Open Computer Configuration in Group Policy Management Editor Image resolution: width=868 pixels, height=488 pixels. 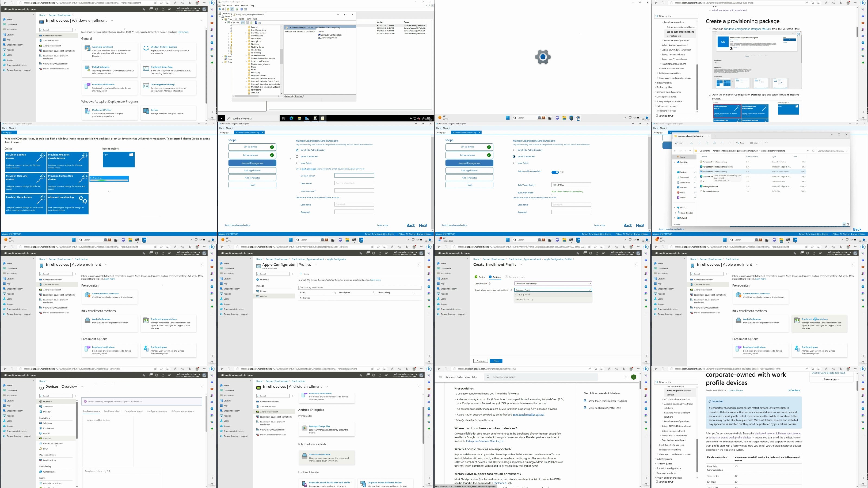point(330,35)
